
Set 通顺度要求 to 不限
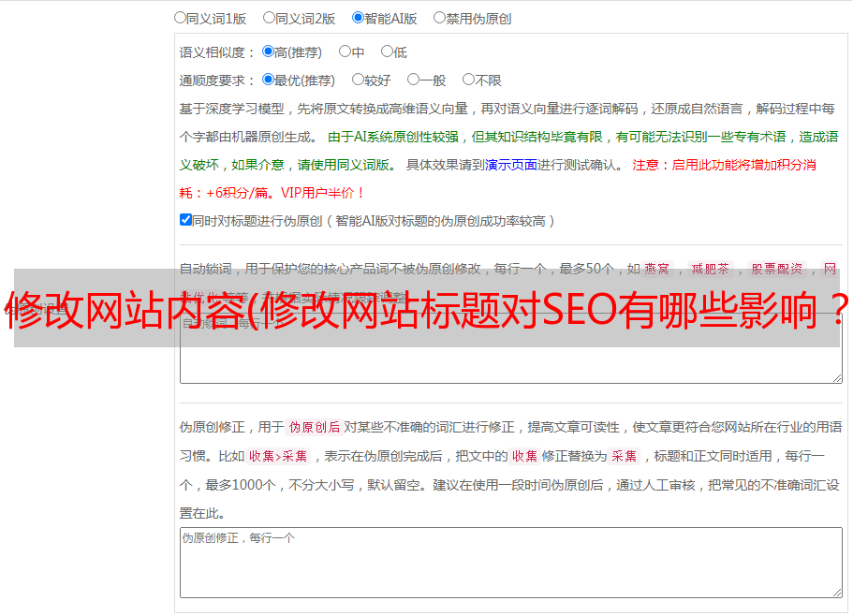468,80
